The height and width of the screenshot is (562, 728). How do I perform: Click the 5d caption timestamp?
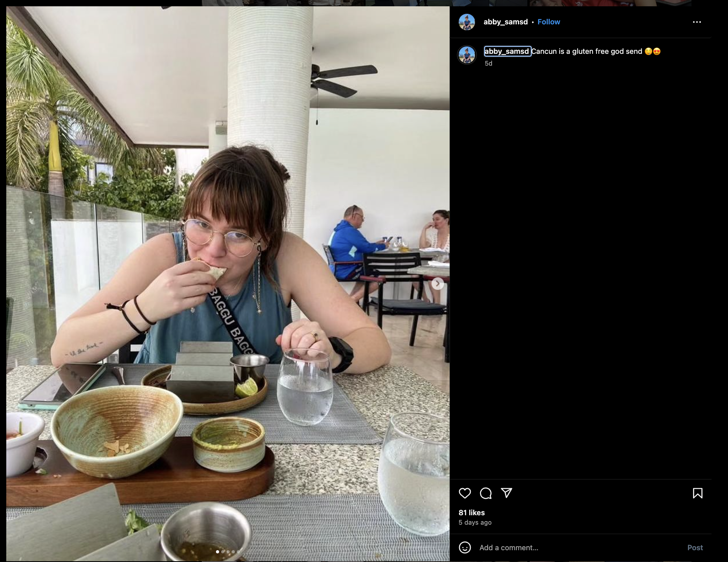[488, 63]
